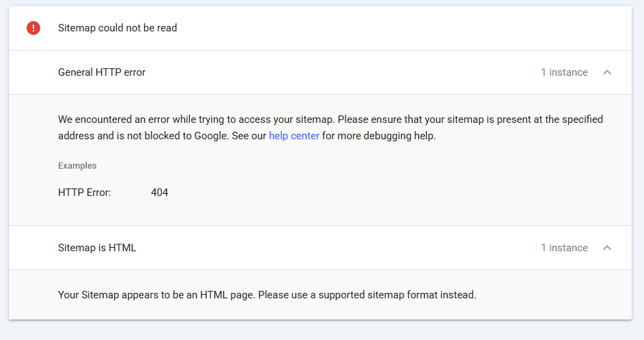Click the Sitemap is HTML row title

tap(97, 248)
